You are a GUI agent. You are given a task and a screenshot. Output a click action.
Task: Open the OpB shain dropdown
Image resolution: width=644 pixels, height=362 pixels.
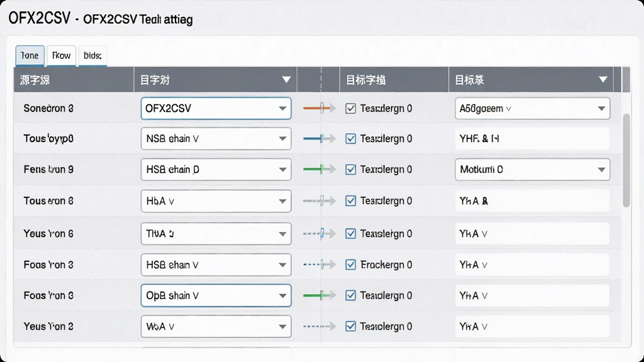[x=216, y=295]
